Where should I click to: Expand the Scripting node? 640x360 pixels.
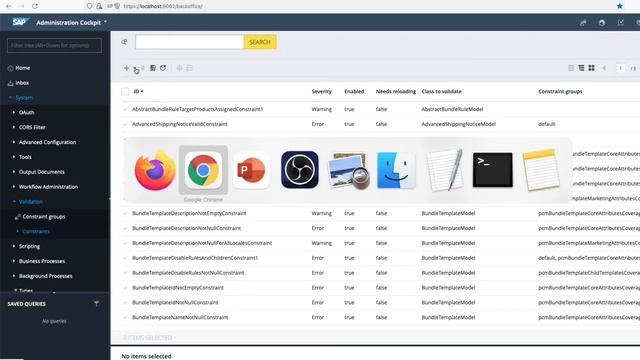click(x=14, y=246)
